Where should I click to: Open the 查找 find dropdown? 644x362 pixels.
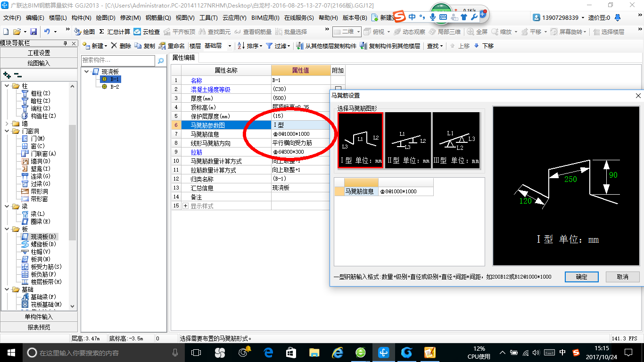pyautogui.click(x=442, y=46)
